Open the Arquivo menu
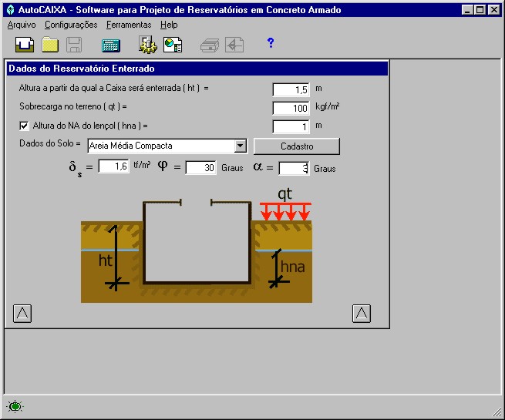Image resolution: width=505 pixels, height=420 pixels. tap(22, 25)
